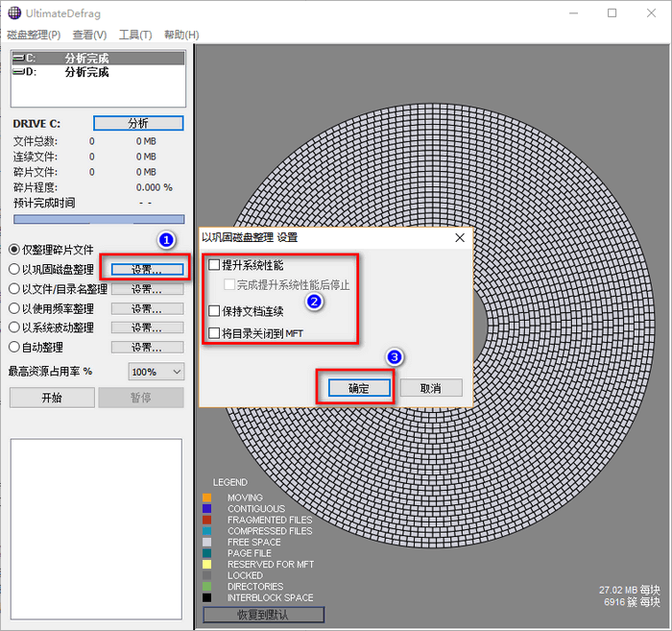This screenshot has width=672, height=631.
Task: Select 仅整理碎片文件 radio option
Action: pyautogui.click(x=51, y=250)
